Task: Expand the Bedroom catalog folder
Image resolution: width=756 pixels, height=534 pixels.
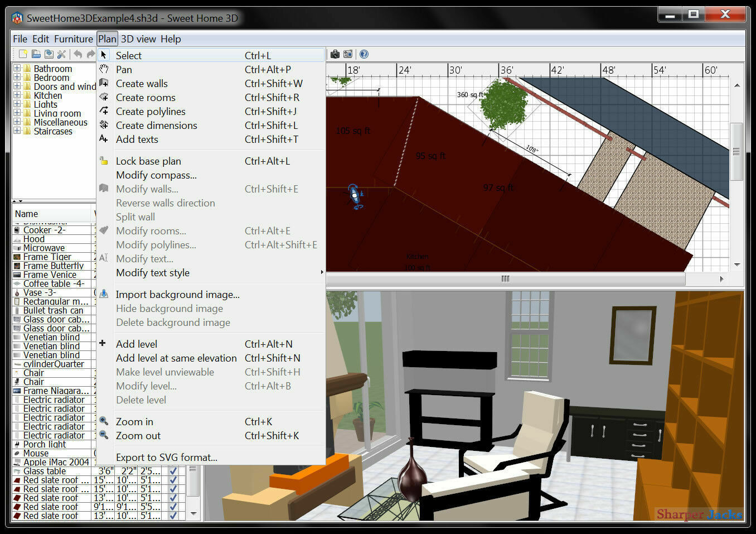Action: tap(17, 78)
